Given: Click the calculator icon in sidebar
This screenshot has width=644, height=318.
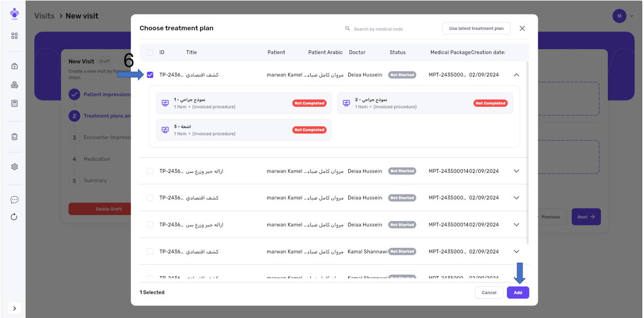Looking at the screenshot, I should coord(14,103).
